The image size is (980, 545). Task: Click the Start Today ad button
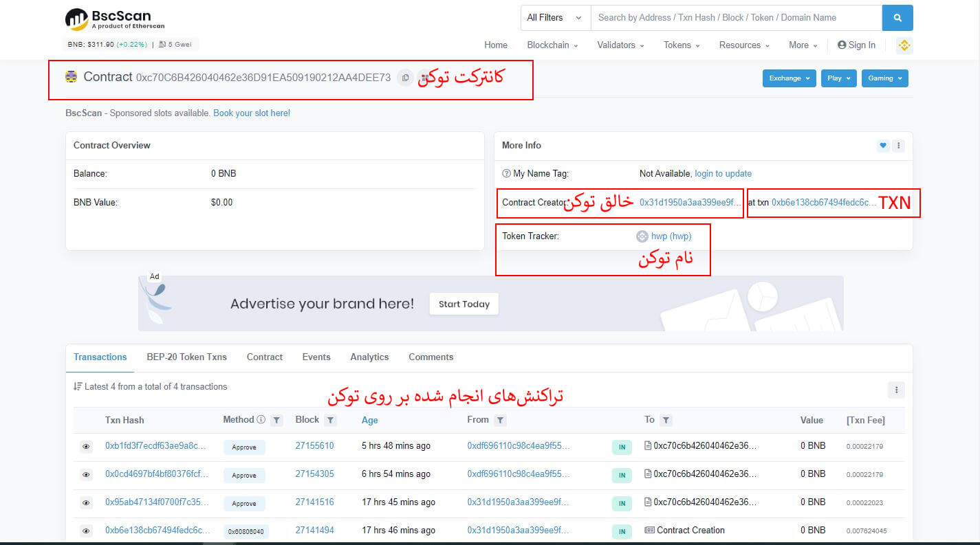click(464, 304)
